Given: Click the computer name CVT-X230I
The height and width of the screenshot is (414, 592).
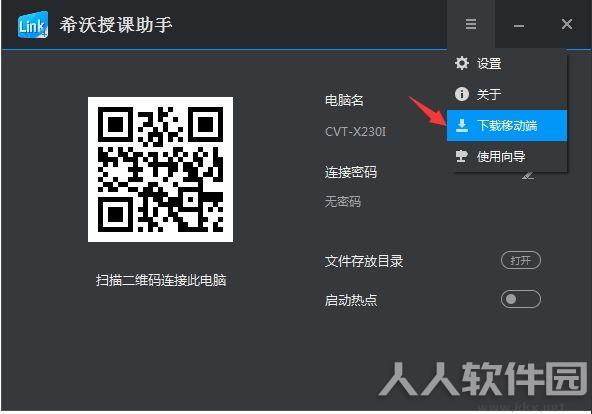Looking at the screenshot, I should pyautogui.click(x=355, y=132).
